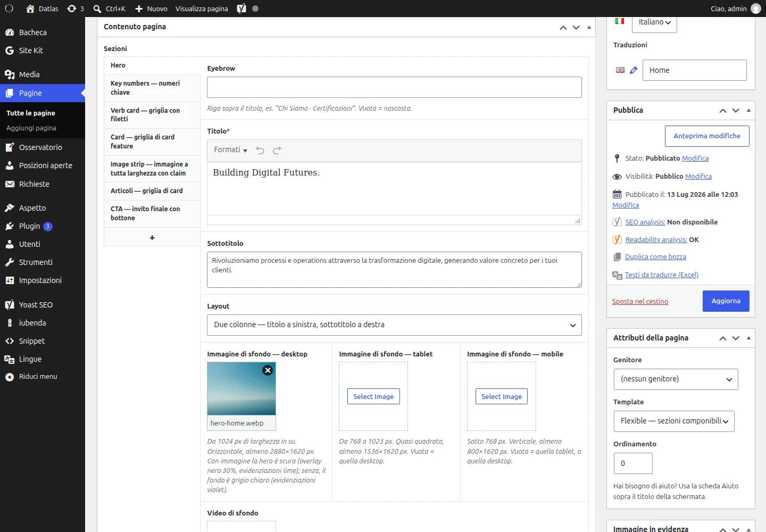Click the hero-home.webp thumbnail
This screenshot has width=766, height=532.
(x=242, y=389)
